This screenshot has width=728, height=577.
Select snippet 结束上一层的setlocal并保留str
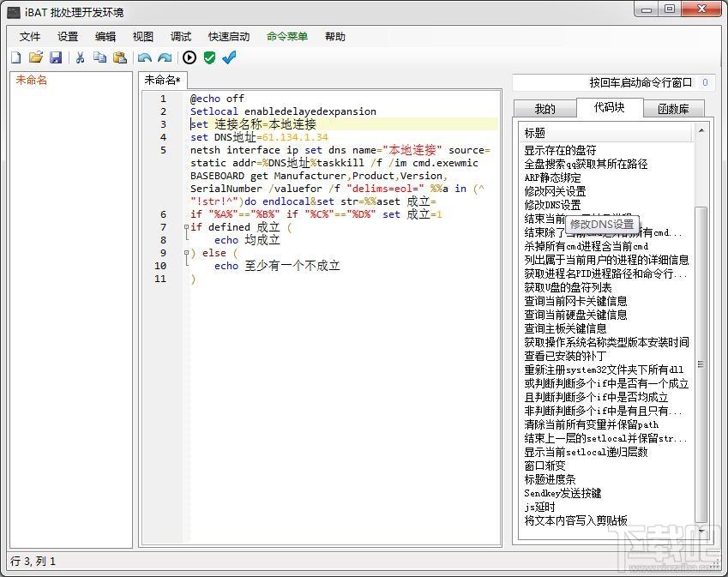point(605,438)
